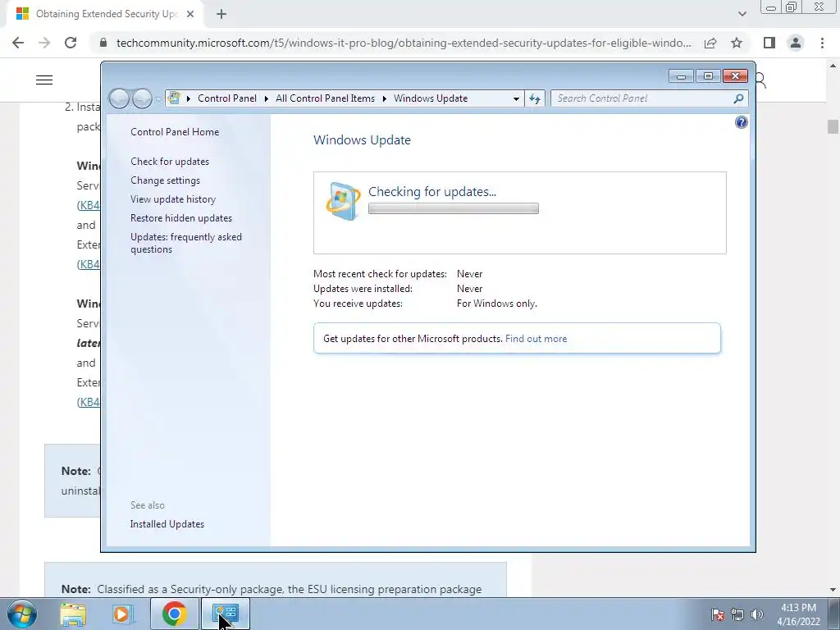Launch Windows Explorer from the taskbar
This screenshot has height=630, width=840.
click(x=73, y=614)
